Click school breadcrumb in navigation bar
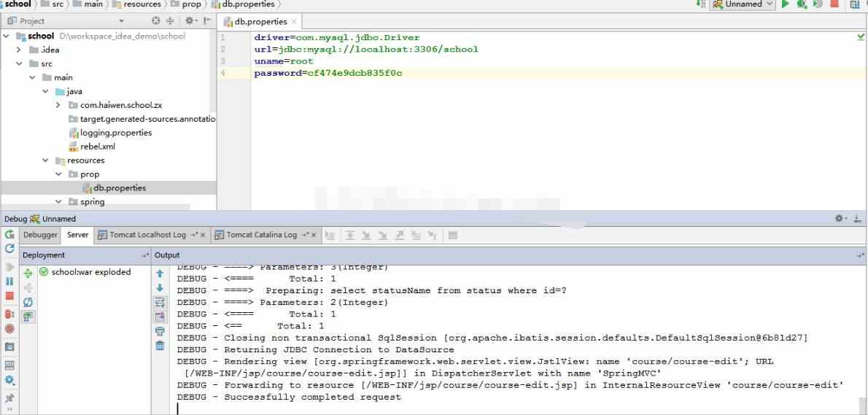The height and width of the screenshot is (415, 868). [x=18, y=4]
